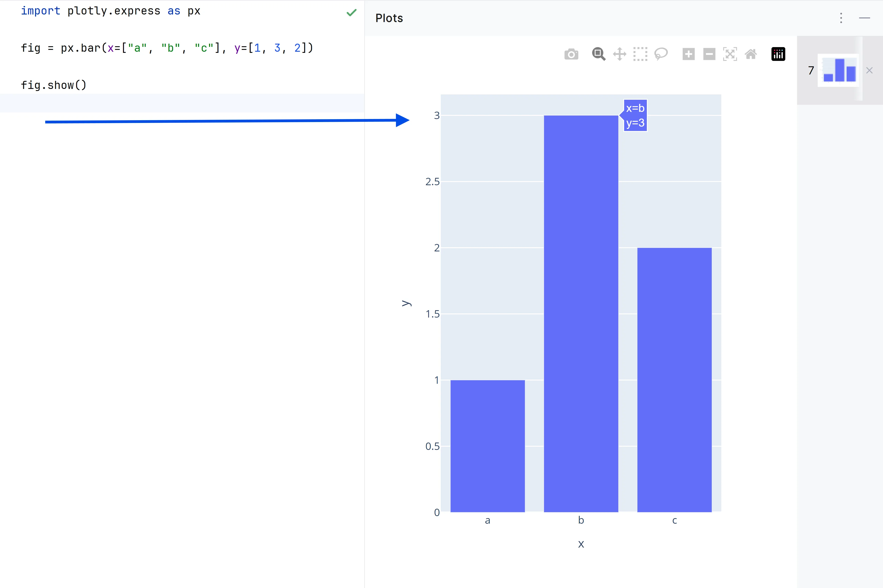
Task: Zoom out with the minus icon
Action: click(709, 54)
